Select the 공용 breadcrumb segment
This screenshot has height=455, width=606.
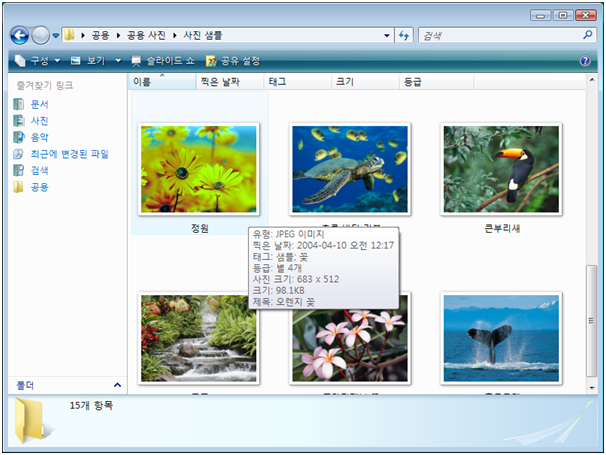pos(100,36)
